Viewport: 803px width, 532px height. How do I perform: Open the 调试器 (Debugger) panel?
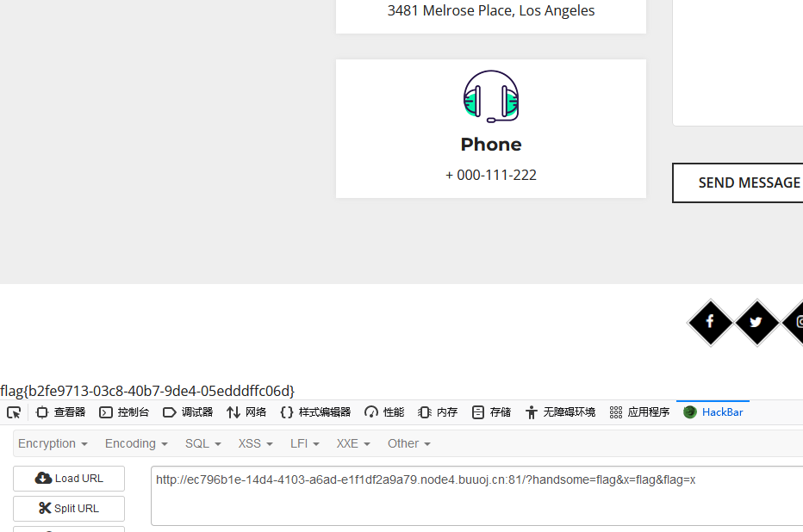188,412
